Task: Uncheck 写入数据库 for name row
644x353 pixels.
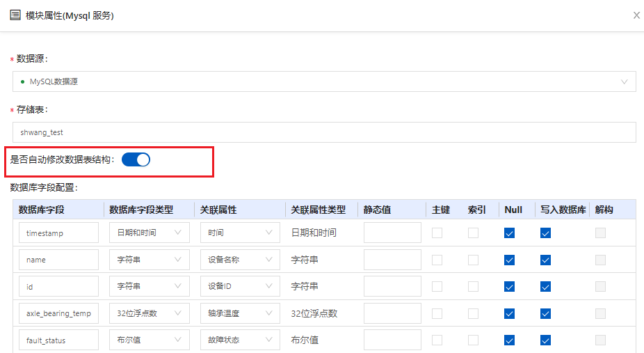Action: [x=545, y=260]
